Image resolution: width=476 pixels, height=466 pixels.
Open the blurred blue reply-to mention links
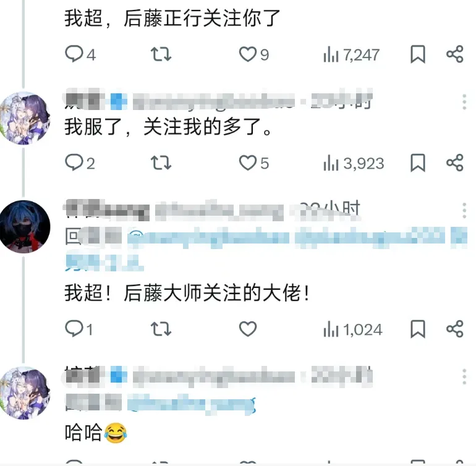(x=266, y=248)
